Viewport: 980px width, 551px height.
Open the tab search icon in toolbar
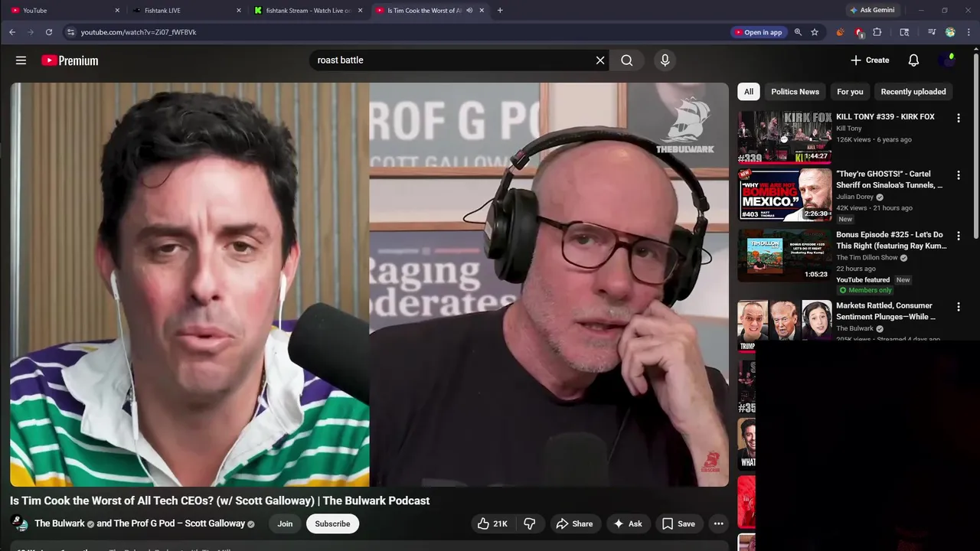pos(904,32)
